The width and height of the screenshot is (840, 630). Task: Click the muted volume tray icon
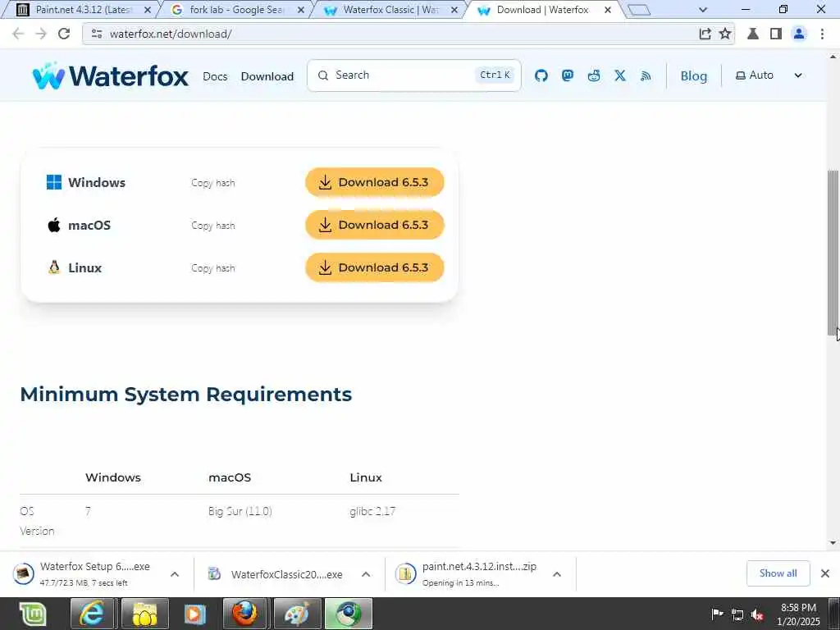[757, 614]
